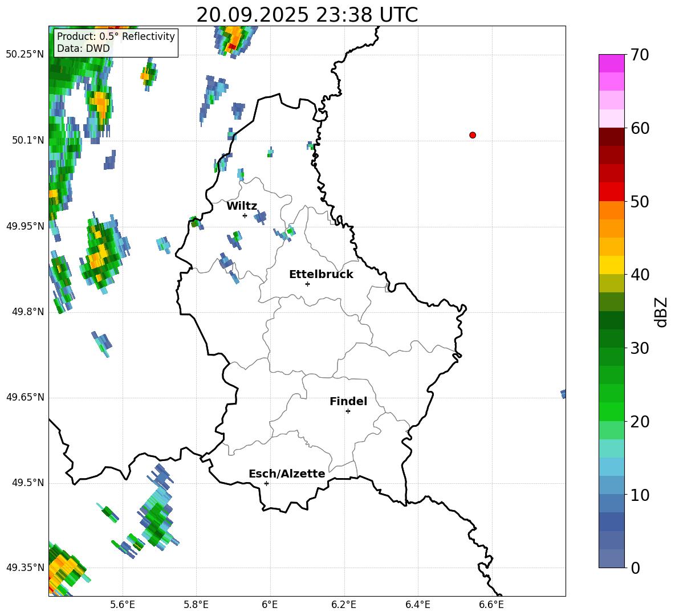Click the dBZ colorbar axis label

click(x=661, y=312)
